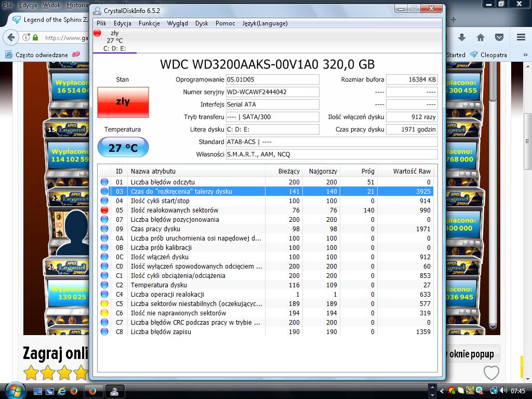Click the Rozmiar bufora field 16384 KB
The width and height of the screenshot is (532, 399).
tap(411, 79)
